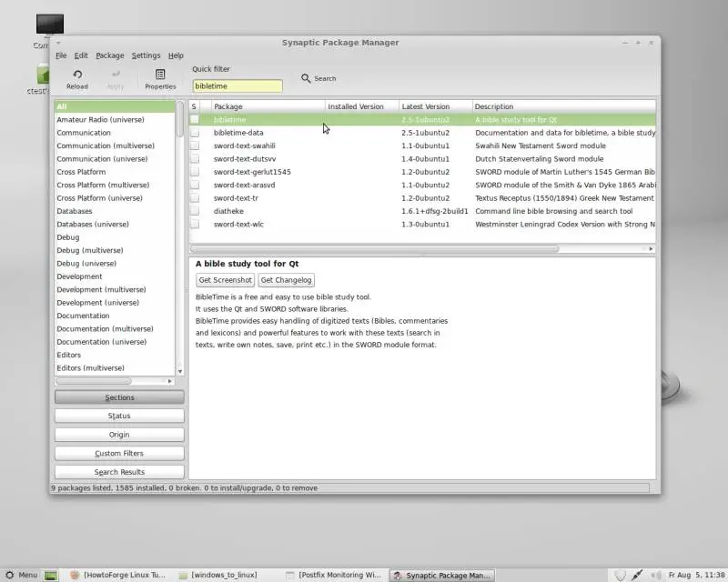Click the section list vertical scrollbar
The image size is (728, 582).
(180, 119)
